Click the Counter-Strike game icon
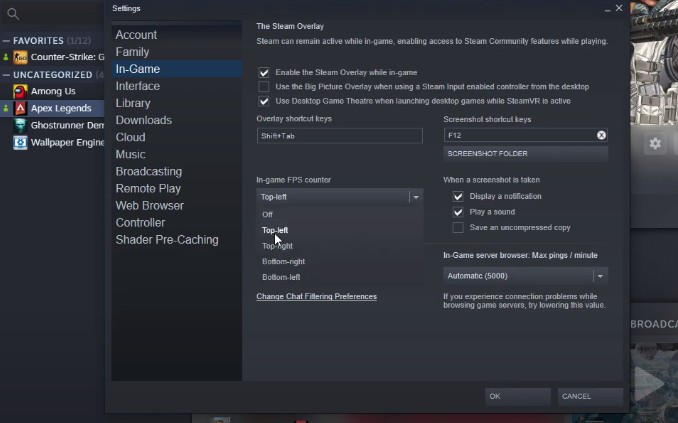The width and height of the screenshot is (678, 423). point(20,57)
